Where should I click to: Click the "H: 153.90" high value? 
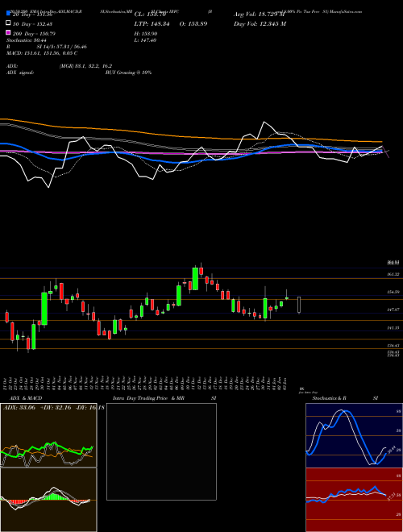point(146,34)
